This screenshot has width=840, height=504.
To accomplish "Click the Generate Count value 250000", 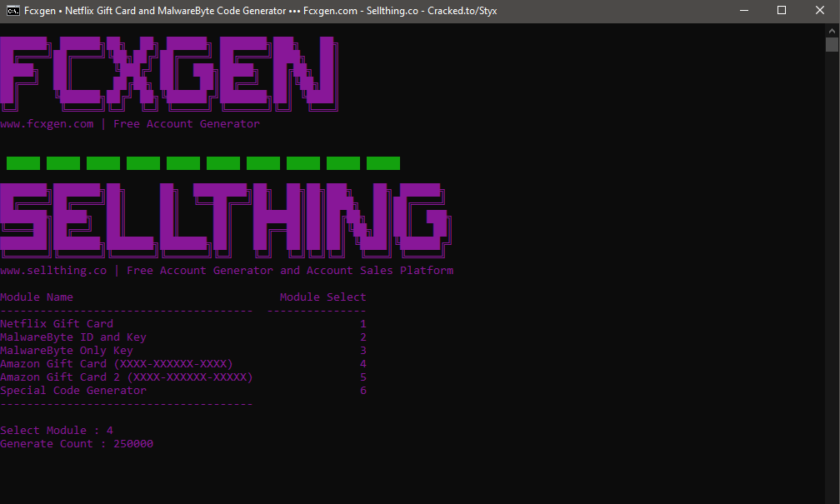I will click(x=133, y=443).
